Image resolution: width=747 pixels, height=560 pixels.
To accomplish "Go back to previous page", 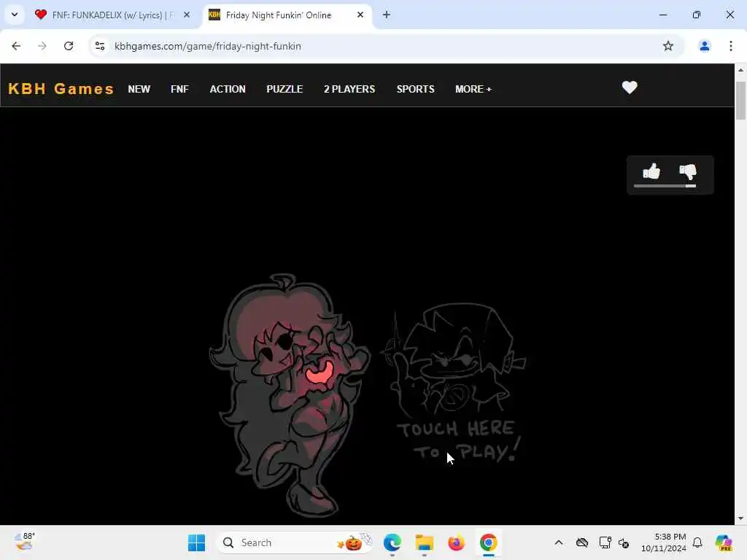I will [x=16, y=46].
